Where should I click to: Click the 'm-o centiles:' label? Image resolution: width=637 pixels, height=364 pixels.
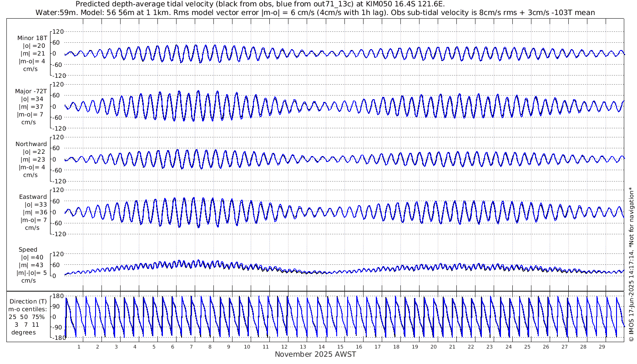click(x=28, y=309)
